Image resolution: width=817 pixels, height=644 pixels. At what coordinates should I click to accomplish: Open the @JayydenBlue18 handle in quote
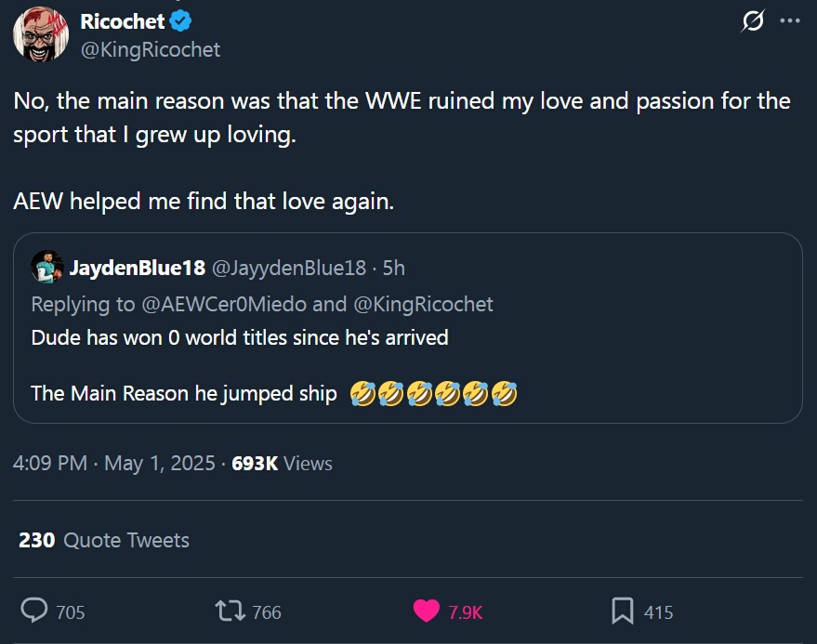pos(289,268)
